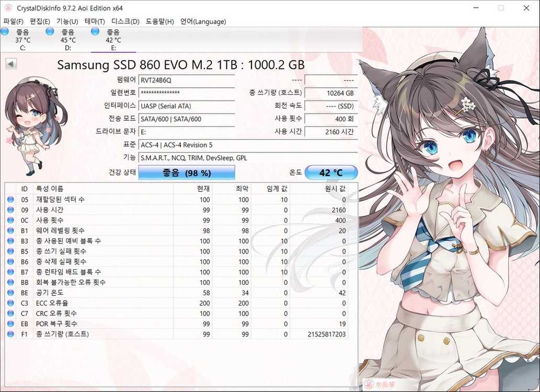This screenshot has height=392, width=540.
Task: Click the power on hours value 2160 시간
Action: 331,132
